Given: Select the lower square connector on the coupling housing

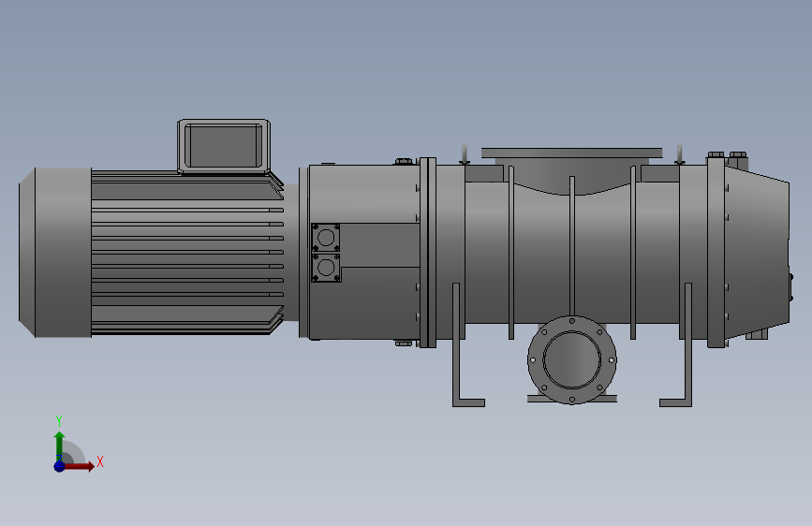Looking at the screenshot, I should [326, 268].
